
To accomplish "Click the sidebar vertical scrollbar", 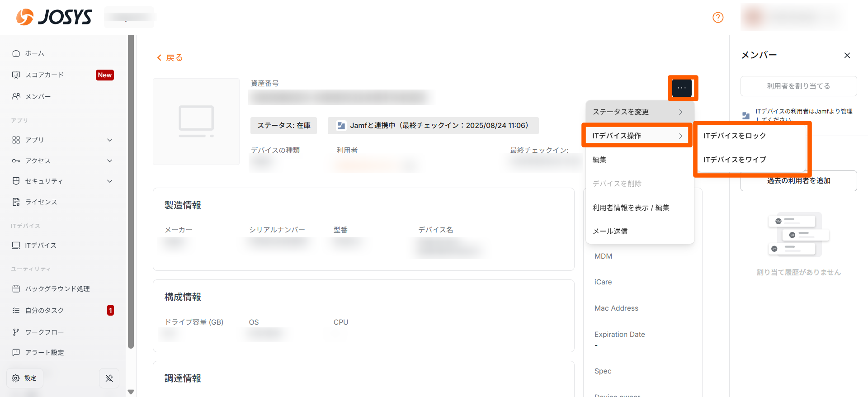I will [x=131, y=190].
